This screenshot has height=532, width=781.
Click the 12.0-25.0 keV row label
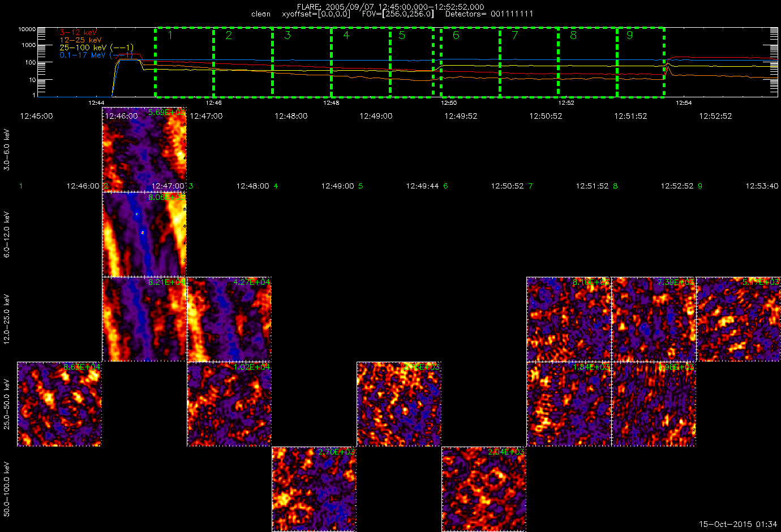[x=7, y=319]
